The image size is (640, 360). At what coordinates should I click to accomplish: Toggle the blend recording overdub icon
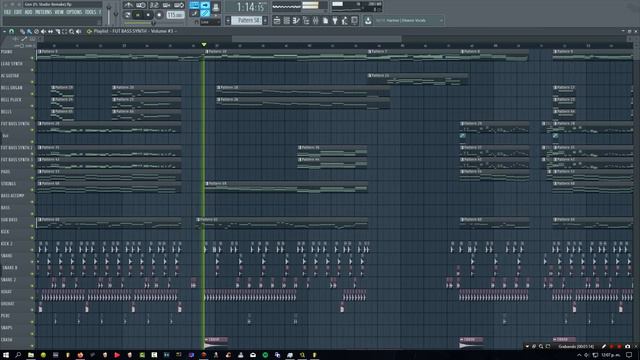[167, 5]
